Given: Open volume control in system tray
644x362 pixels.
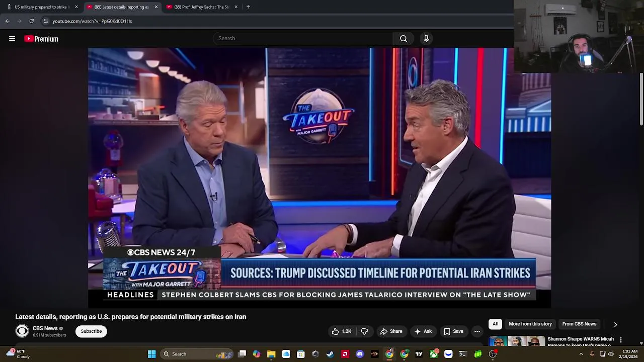Looking at the screenshot, I should point(610,354).
